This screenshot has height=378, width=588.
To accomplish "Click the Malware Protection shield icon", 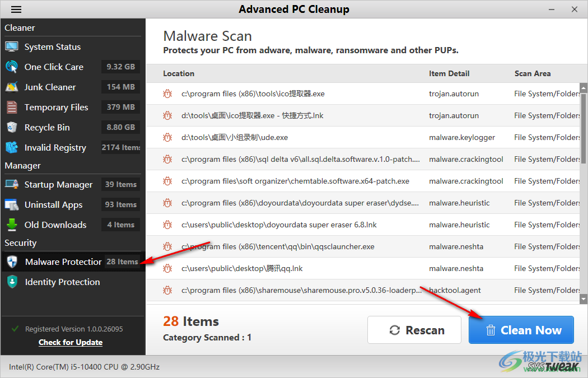I will (12, 262).
